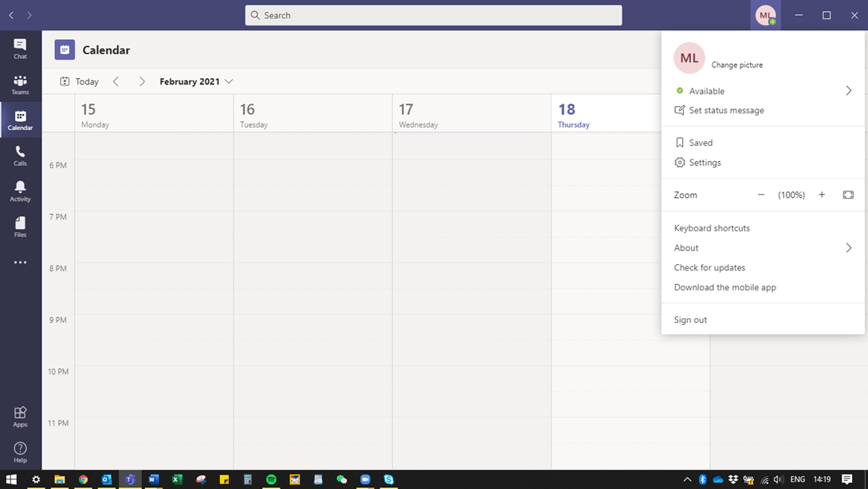
Task: Expand the About submenu
Action: pyautogui.click(x=848, y=248)
